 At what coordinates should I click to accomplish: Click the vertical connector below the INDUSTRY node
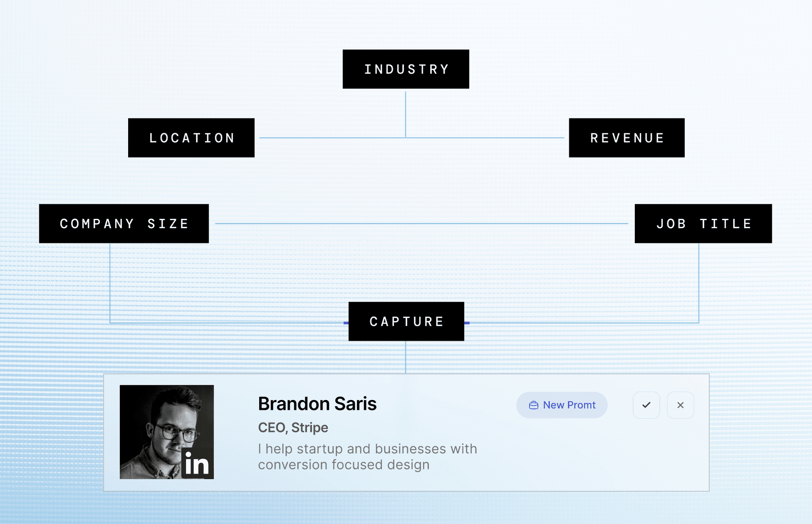pos(406,114)
